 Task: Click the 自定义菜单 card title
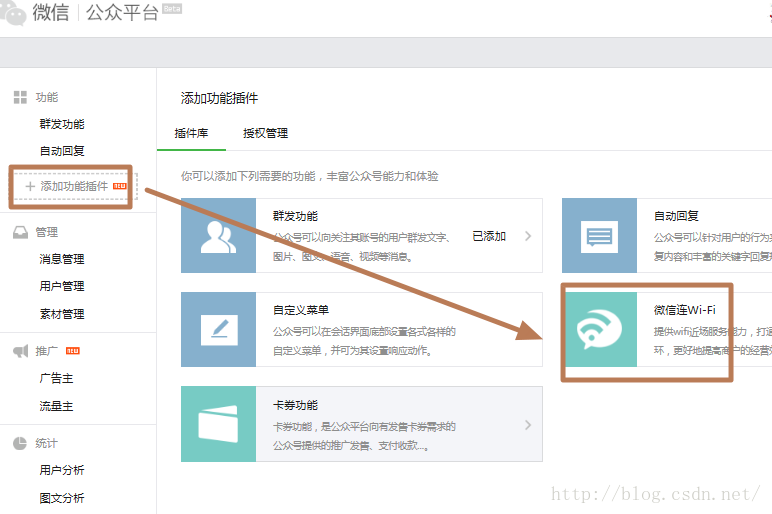(x=301, y=310)
